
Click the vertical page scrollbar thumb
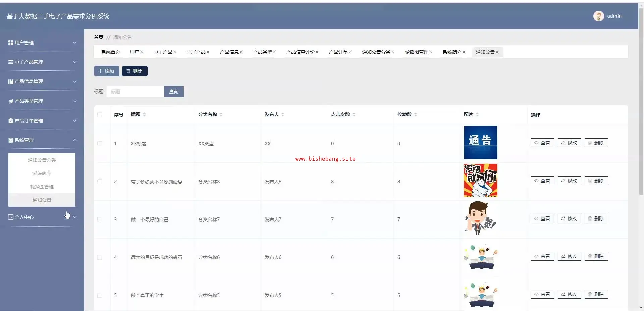click(x=641, y=101)
